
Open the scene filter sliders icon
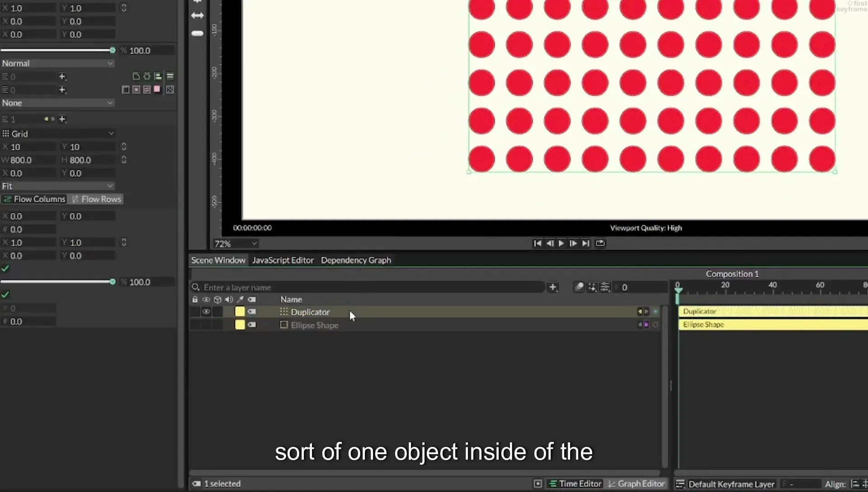click(x=605, y=287)
